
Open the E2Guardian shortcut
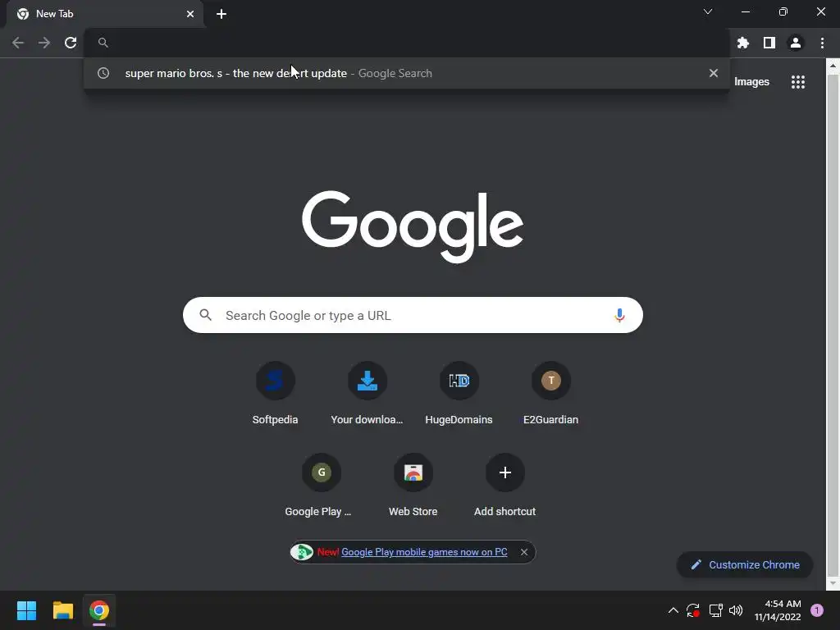550,394
